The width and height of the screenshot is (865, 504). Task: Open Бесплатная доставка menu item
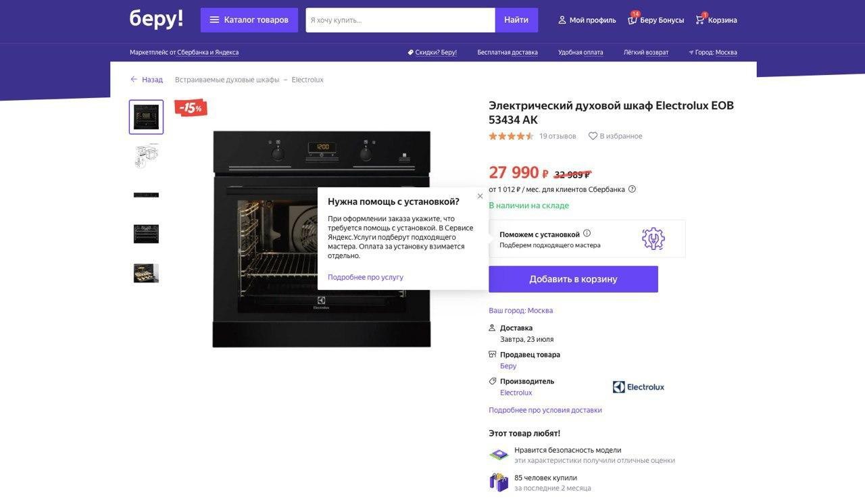coord(508,52)
